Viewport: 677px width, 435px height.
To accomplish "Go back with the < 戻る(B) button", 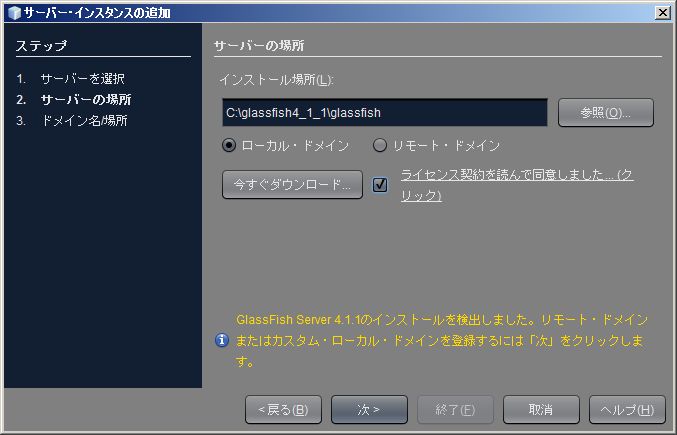I will [x=283, y=410].
